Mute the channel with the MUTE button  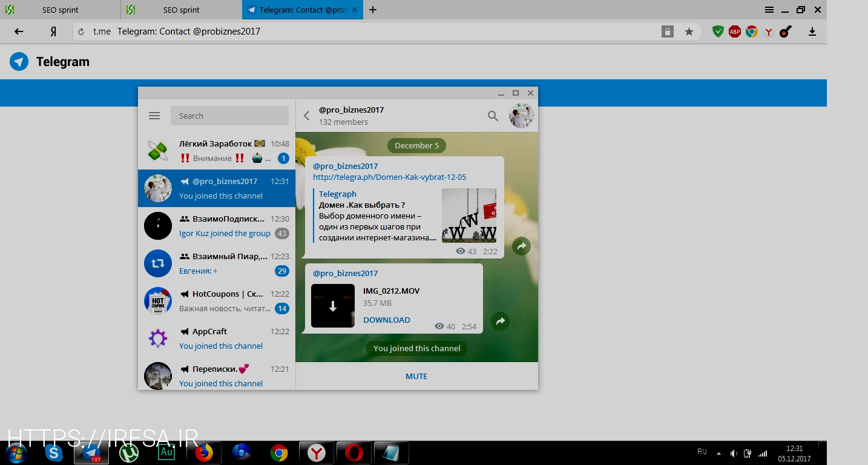point(416,376)
